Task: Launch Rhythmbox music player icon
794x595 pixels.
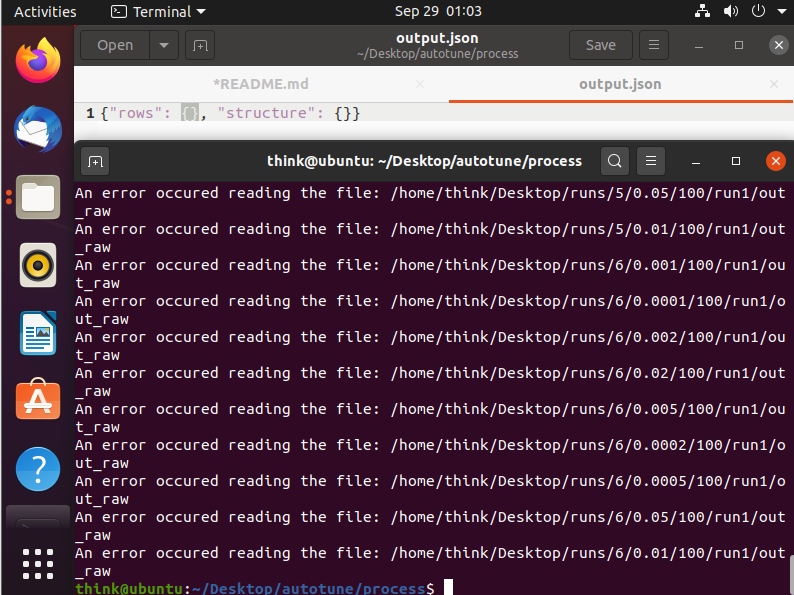Action: click(x=38, y=265)
